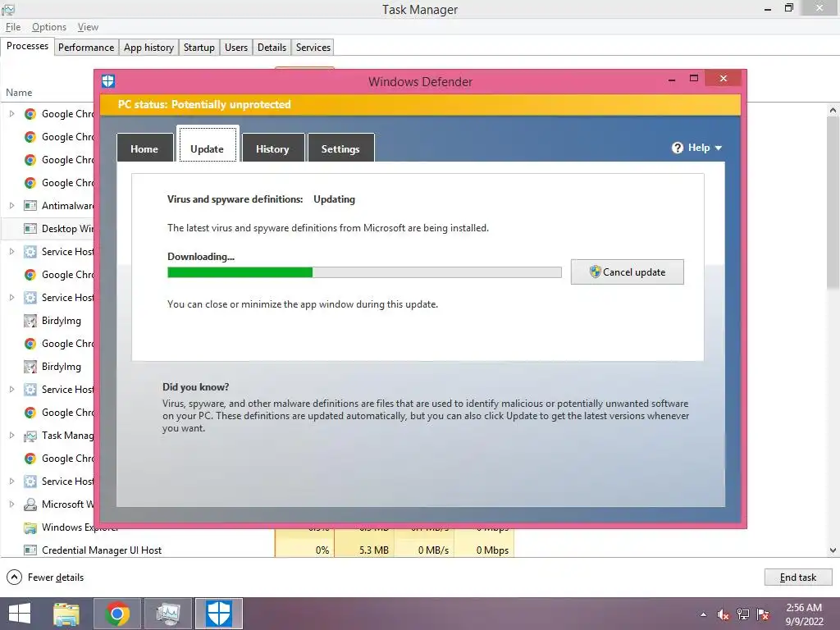Click the Fewer details circle arrow icon

click(x=14, y=577)
